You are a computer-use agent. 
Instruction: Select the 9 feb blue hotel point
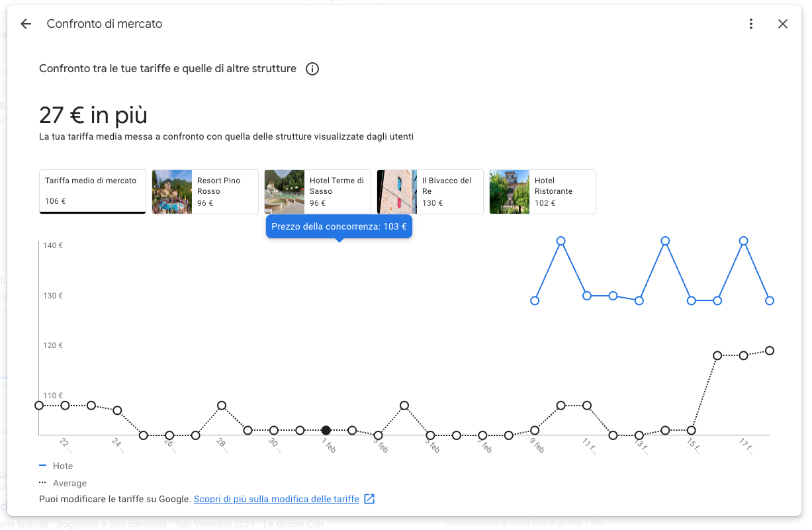pyautogui.click(x=535, y=300)
